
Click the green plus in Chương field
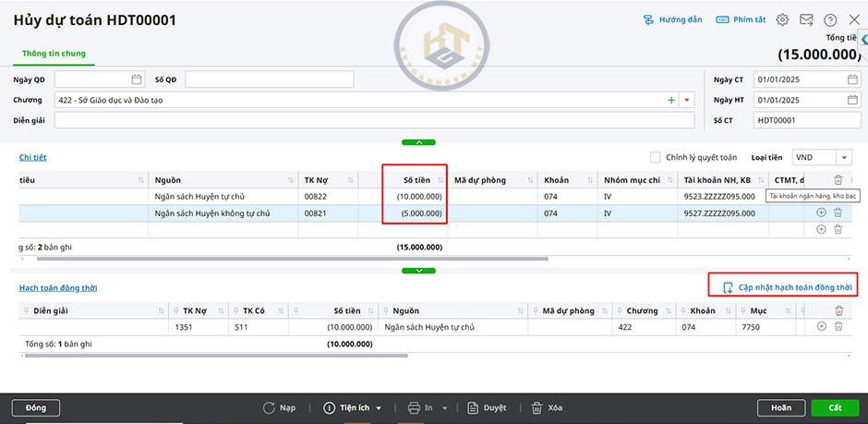click(x=671, y=100)
